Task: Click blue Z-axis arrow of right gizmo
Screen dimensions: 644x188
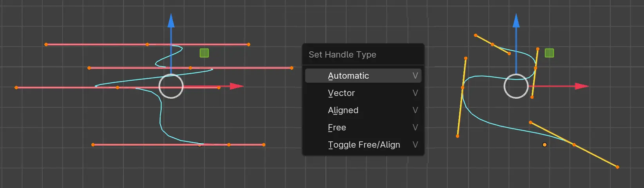Action: coord(516,21)
